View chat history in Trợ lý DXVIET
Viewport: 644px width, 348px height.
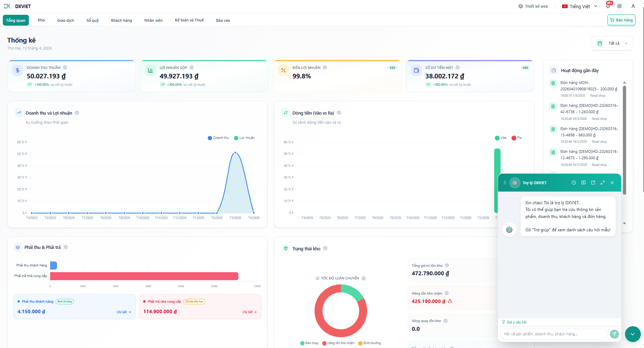click(574, 183)
